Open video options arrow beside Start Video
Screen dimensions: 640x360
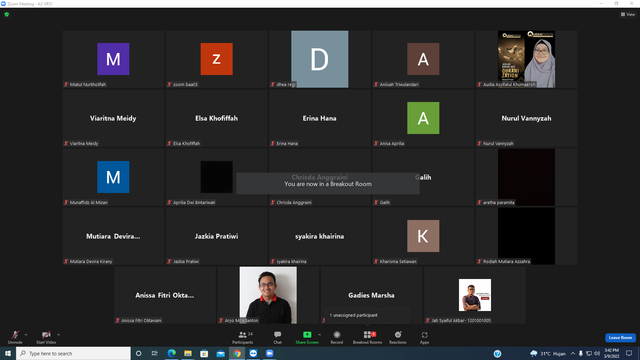pos(59,335)
